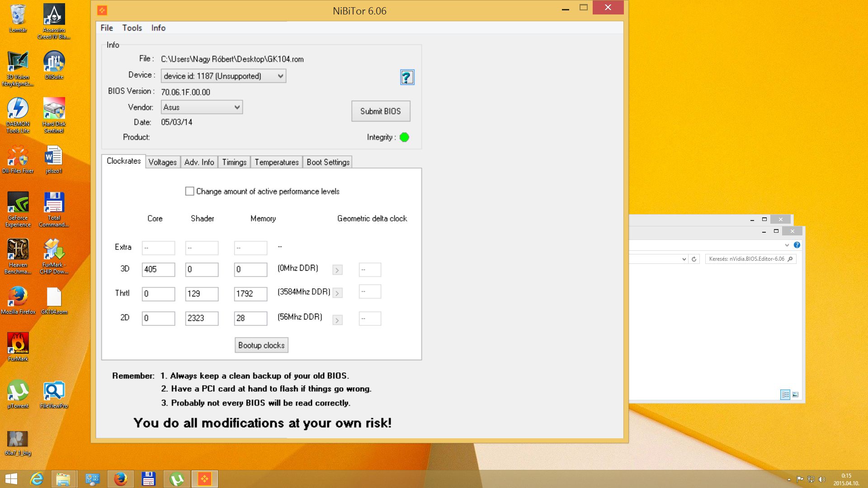868x488 pixels.
Task: Click the NiBiTor title bar logo icon
Action: tap(102, 10)
